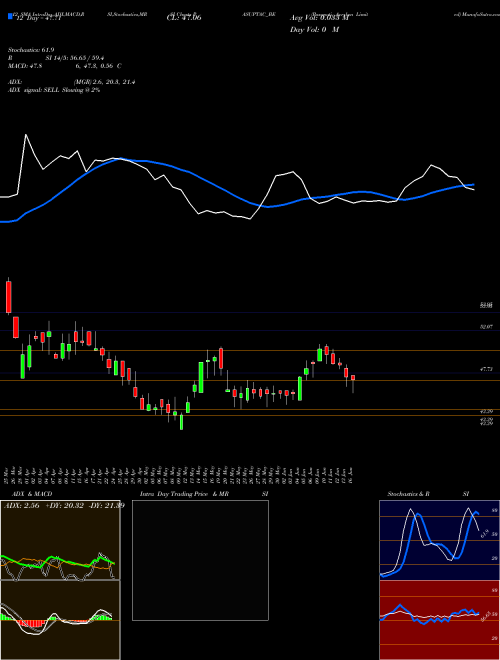Click the 'SI 14/3: 36.65 / 59.4' value
This screenshot has width=500, height=660.
[75, 58]
